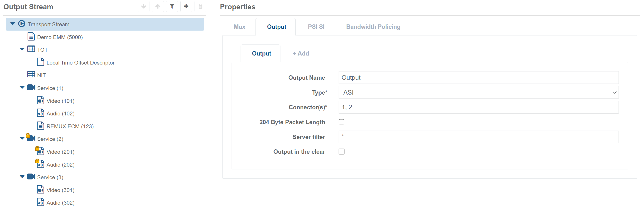The height and width of the screenshot is (209, 644).
Task: Collapse the Transport Stream tree node
Action: (13, 24)
